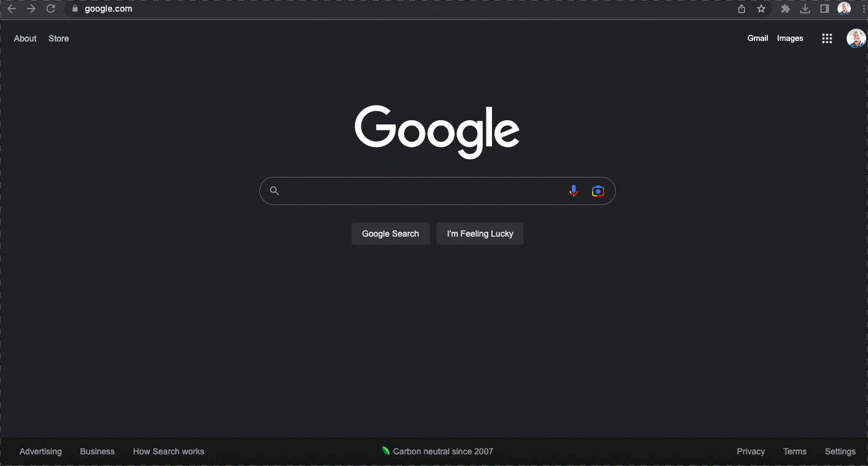Open the Google apps grid icon
This screenshot has height=466, width=868.
(x=827, y=38)
